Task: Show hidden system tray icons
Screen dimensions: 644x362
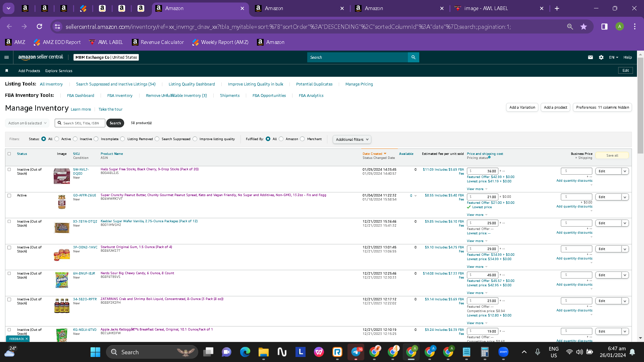Action: coord(524,352)
